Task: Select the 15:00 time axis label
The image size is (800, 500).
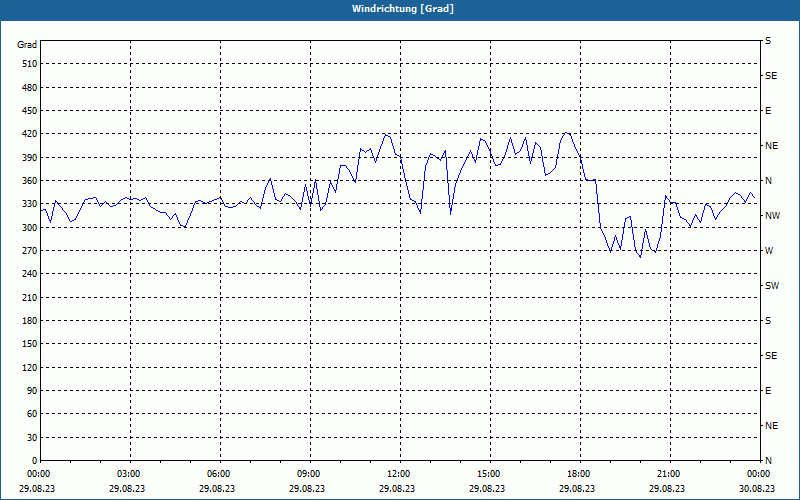Action: pos(487,474)
